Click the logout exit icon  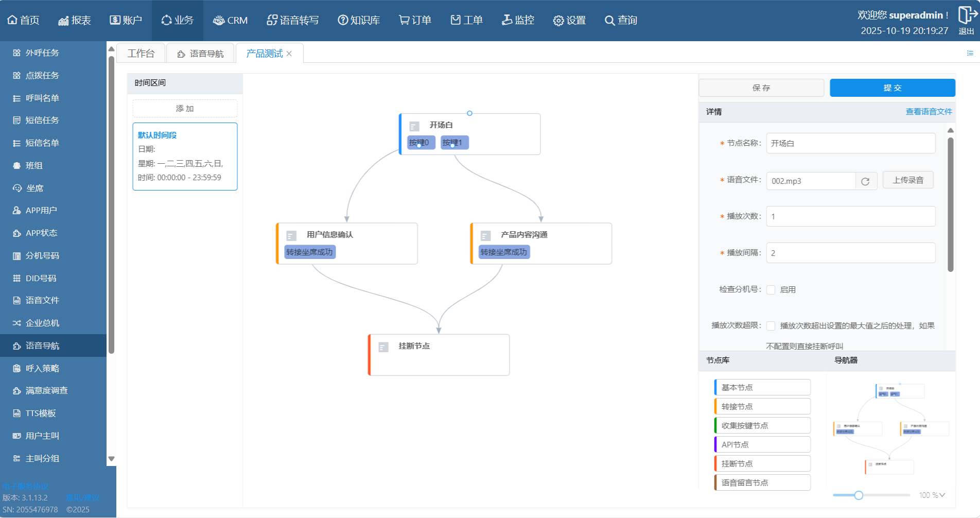coord(966,15)
